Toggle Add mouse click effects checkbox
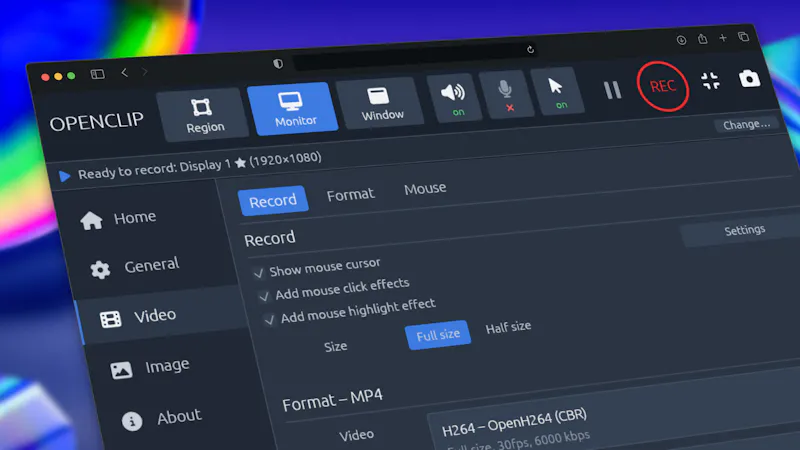Image resolution: width=800 pixels, height=450 pixels. click(x=264, y=296)
